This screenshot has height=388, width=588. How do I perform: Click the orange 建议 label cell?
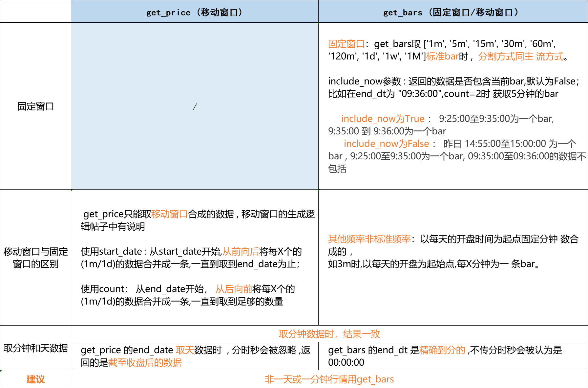pyautogui.click(x=35, y=379)
